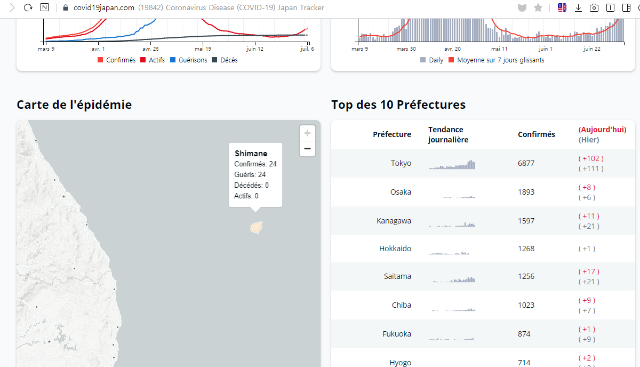The width and height of the screenshot is (640, 367).
Task: Toggle the Daily bars legend entry
Action: pos(431,60)
